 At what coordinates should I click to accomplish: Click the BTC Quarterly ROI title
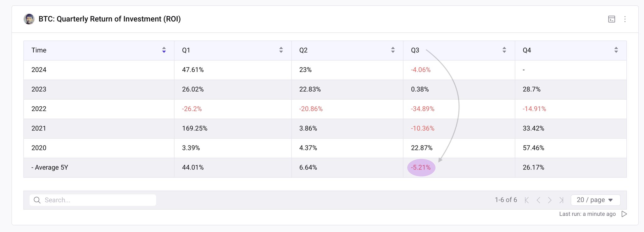click(x=109, y=19)
